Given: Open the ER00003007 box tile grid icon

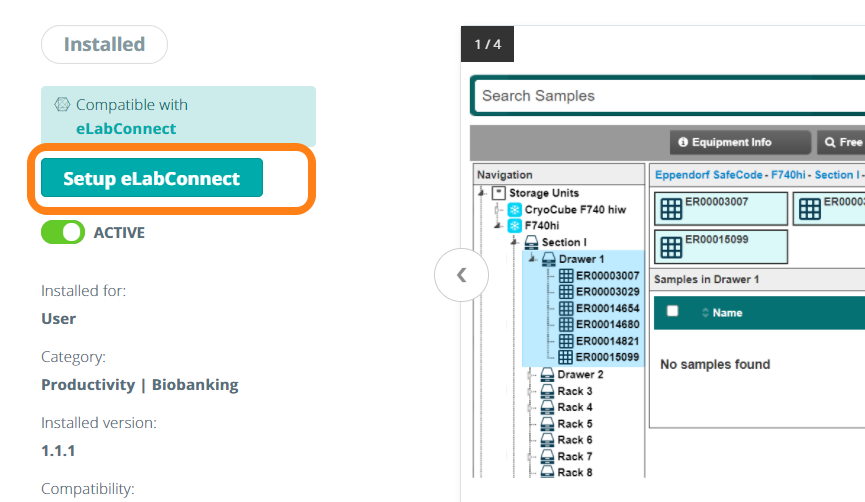Looking at the screenshot, I should tap(670, 209).
